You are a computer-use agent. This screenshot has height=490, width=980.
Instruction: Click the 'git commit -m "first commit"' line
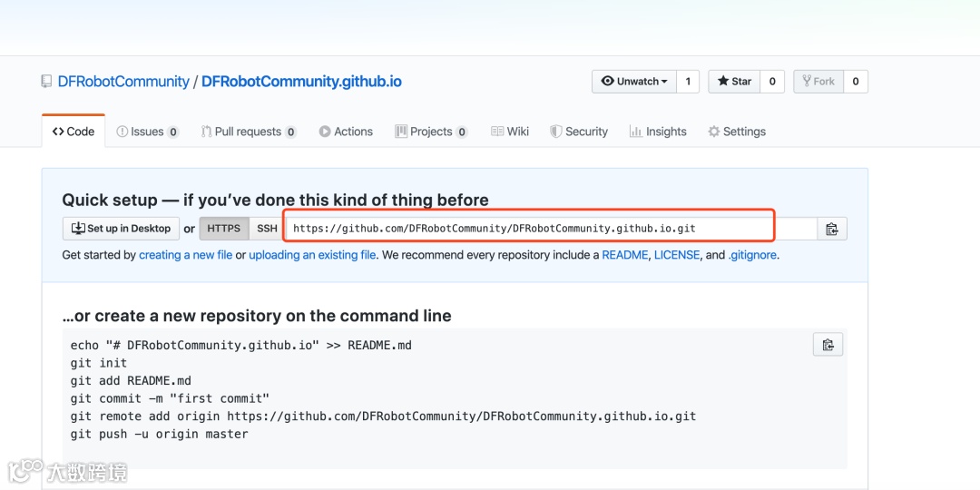[170, 398]
